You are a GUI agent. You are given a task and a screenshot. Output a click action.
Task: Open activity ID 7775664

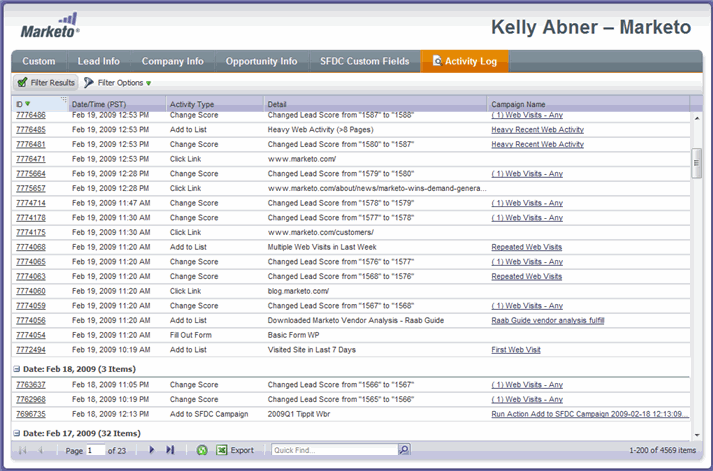coord(31,174)
